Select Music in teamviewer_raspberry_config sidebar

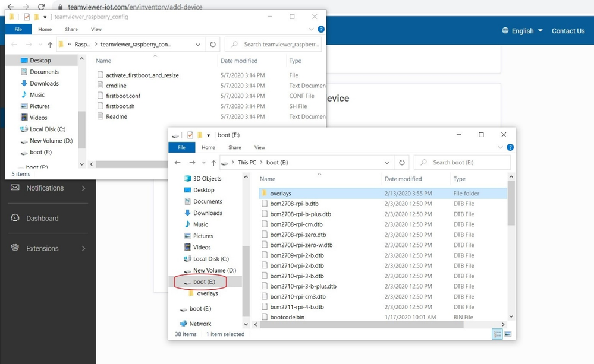pos(37,94)
